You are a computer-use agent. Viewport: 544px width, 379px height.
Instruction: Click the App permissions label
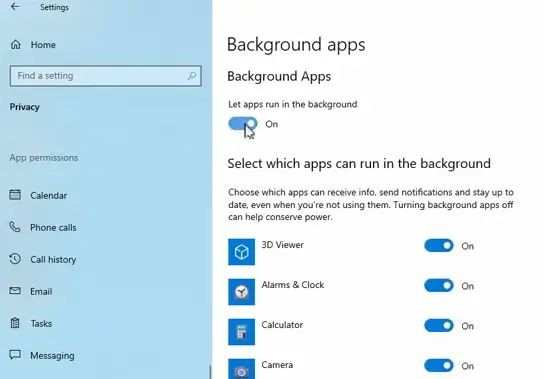pyautogui.click(x=44, y=158)
